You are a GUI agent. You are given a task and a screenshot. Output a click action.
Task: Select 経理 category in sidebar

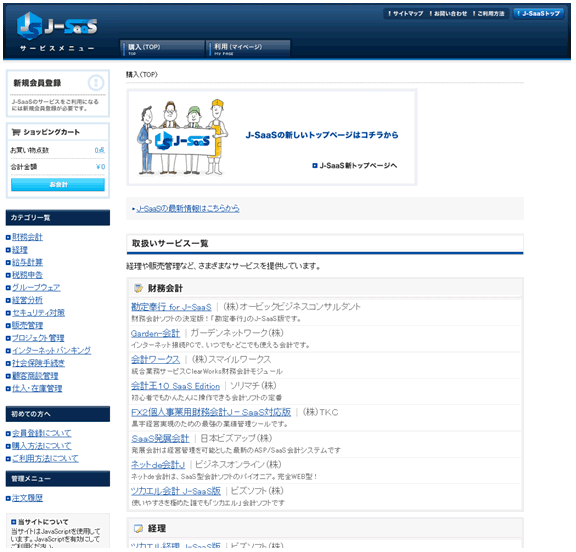[20, 250]
